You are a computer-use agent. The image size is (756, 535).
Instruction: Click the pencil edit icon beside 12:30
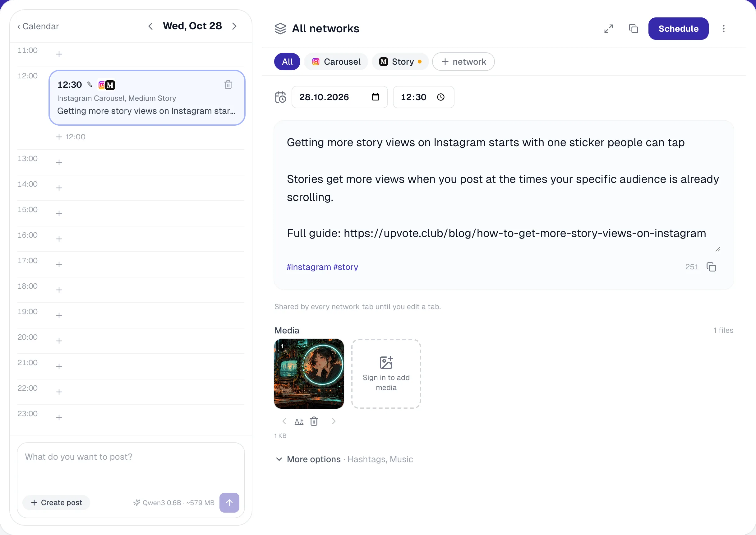(x=90, y=84)
